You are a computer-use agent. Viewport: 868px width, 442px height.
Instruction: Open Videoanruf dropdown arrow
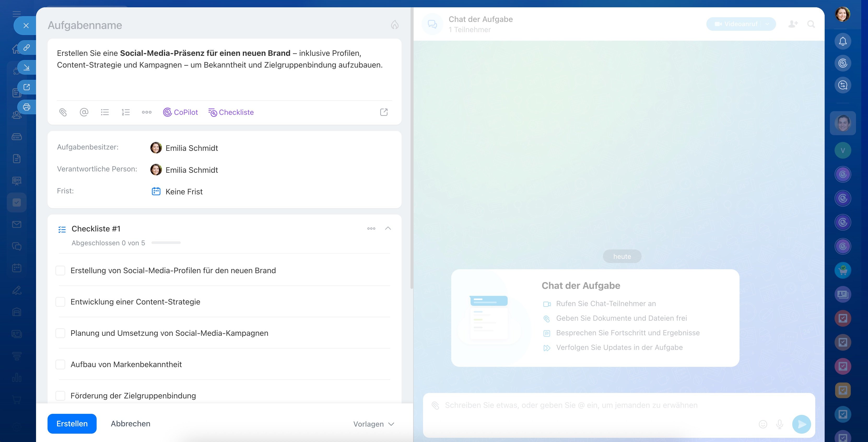[x=767, y=24]
